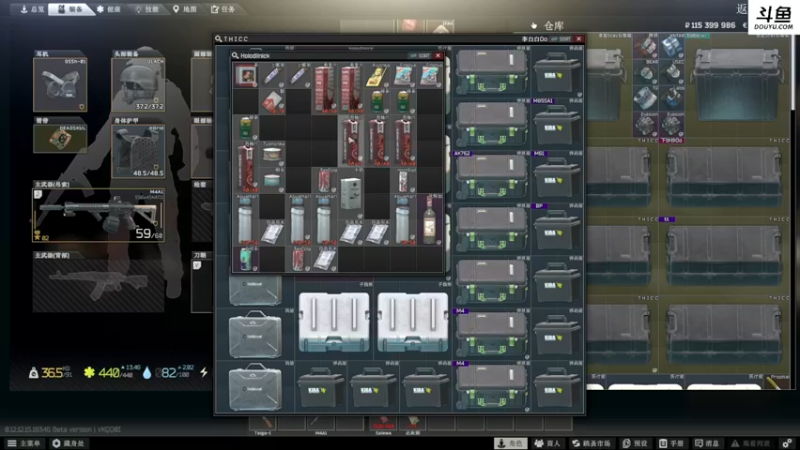Viewport: 800px width, 450px height.
Task: Open the right white medicine case
Action: point(412,321)
